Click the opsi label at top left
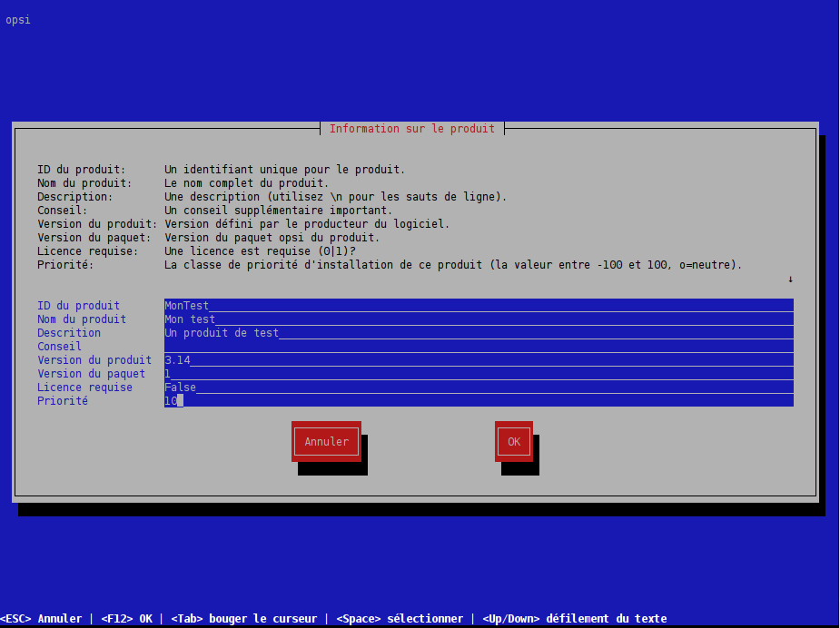Screen dimensions: 840x628 click(18, 20)
